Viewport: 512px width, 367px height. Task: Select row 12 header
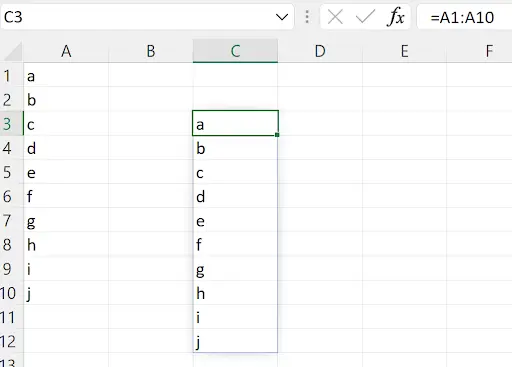coord(11,341)
